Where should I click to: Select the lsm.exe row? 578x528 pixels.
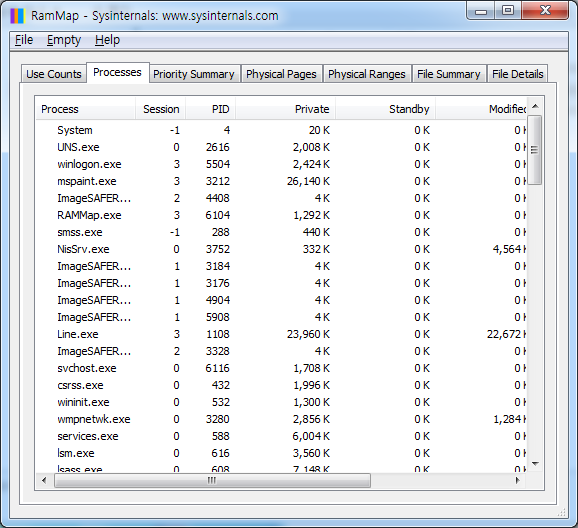pos(281,453)
